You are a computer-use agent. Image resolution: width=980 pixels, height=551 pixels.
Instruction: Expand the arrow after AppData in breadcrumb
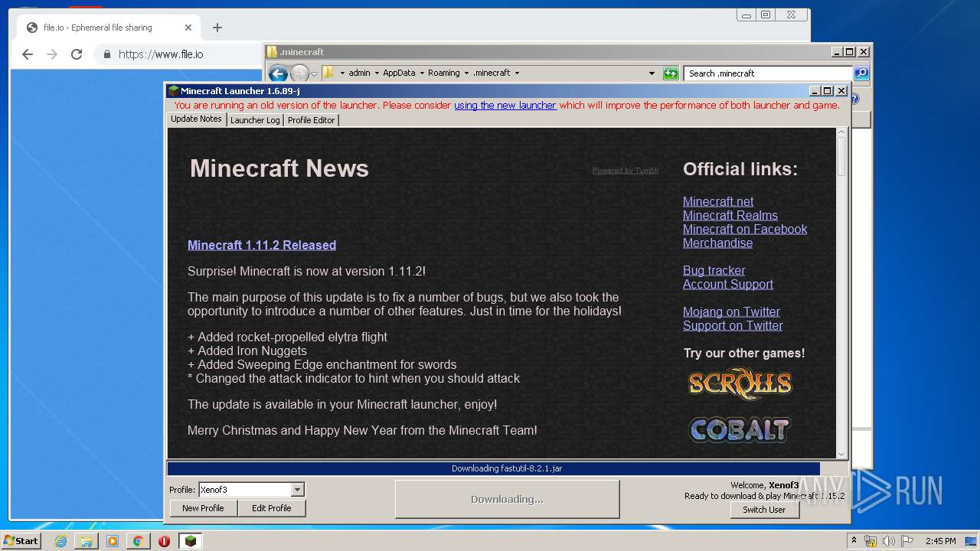pyautogui.click(x=422, y=73)
